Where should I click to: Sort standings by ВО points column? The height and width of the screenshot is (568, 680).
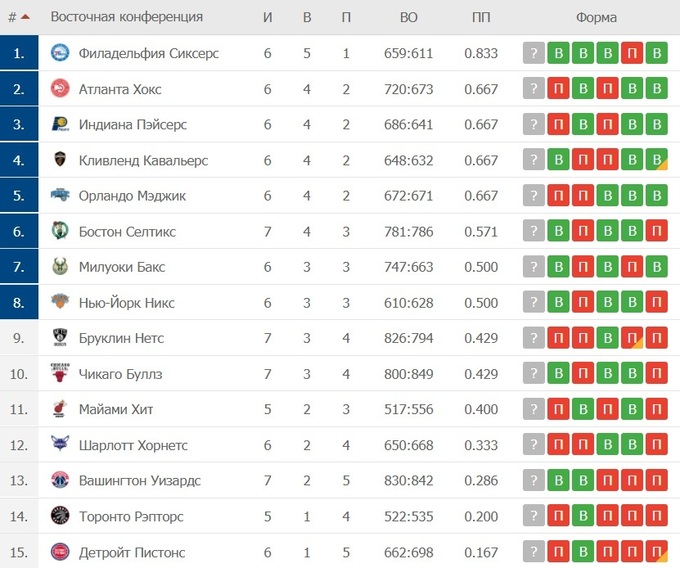[408, 17]
